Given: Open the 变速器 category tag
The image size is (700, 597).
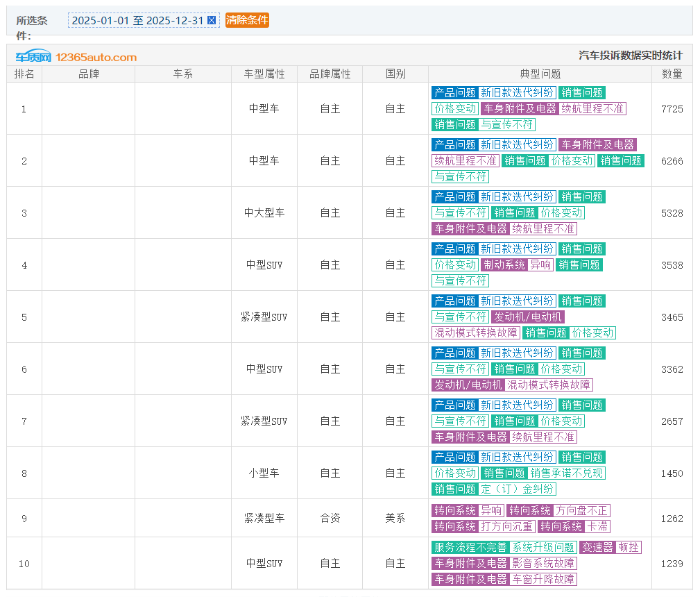Looking at the screenshot, I should [x=597, y=547].
